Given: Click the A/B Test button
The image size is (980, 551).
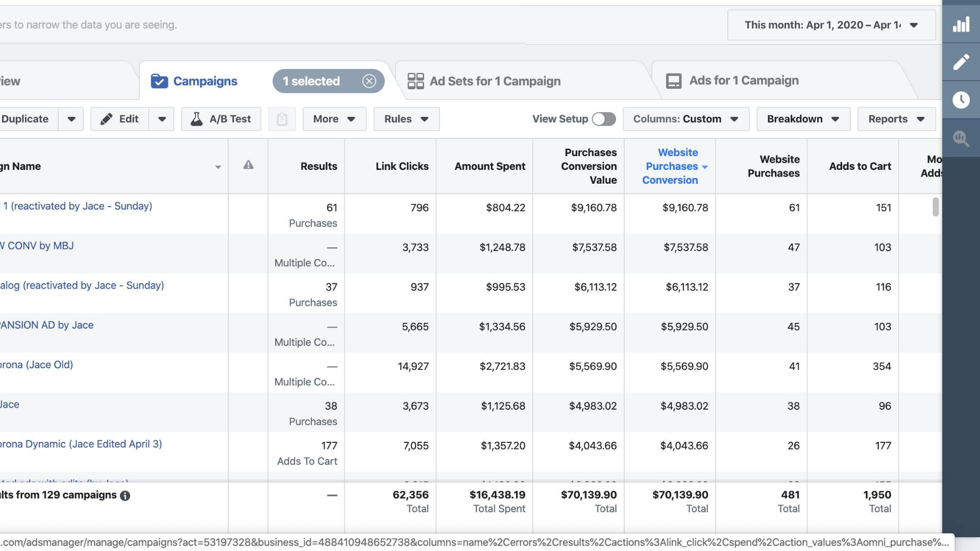Looking at the screenshot, I should [x=221, y=119].
